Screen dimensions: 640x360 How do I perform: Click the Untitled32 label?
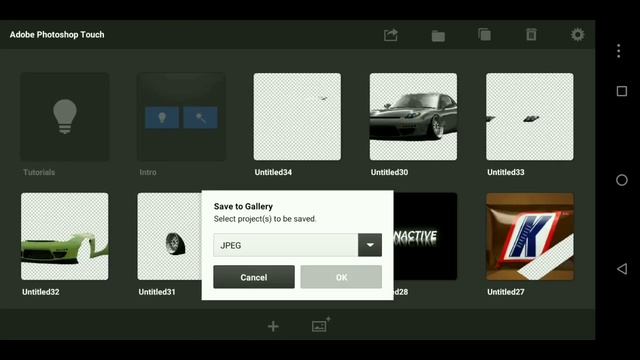41,292
